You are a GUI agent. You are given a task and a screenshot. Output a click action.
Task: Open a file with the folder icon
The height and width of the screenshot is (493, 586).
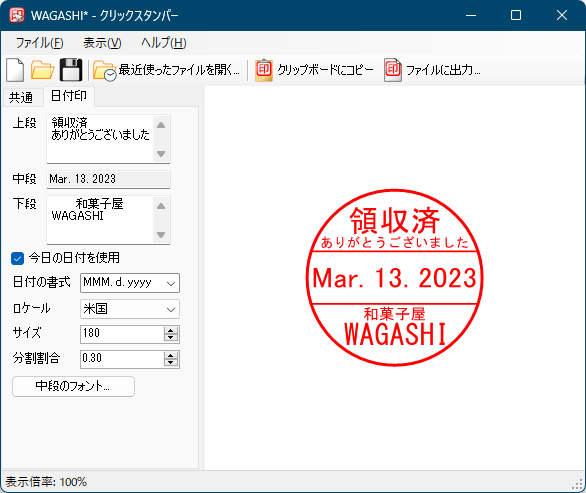42,70
